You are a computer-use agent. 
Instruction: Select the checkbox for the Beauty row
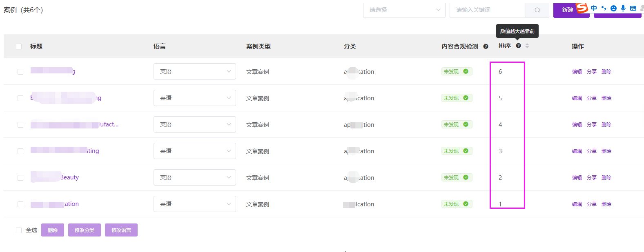[20, 178]
